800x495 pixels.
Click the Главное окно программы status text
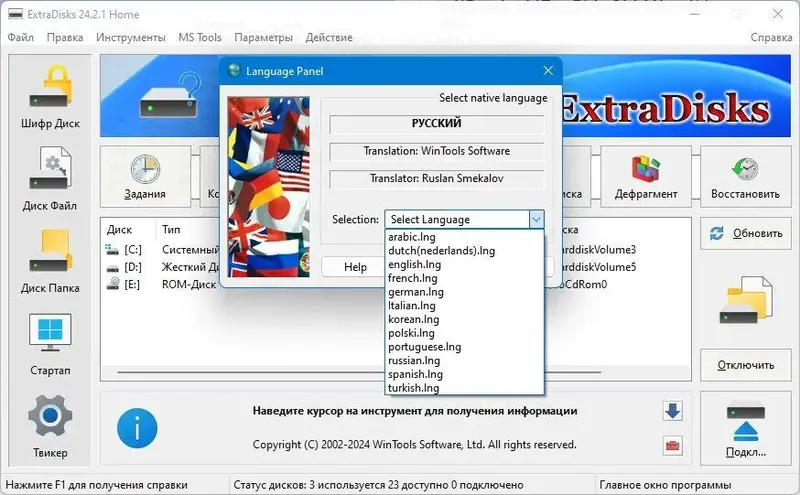[x=665, y=485]
